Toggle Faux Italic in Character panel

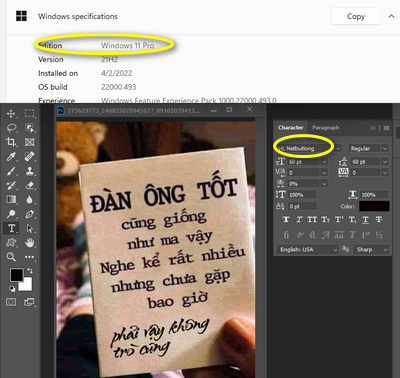(x=299, y=219)
